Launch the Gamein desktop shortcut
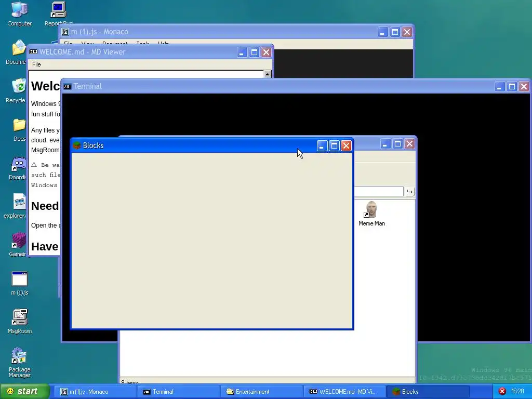The width and height of the screenshot is (532, 399). coord(18,245)
